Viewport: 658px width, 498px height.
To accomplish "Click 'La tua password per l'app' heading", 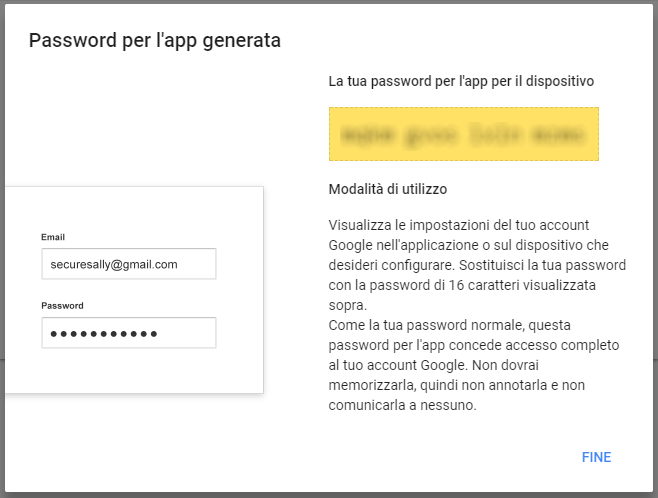I will tap(461, 81).
